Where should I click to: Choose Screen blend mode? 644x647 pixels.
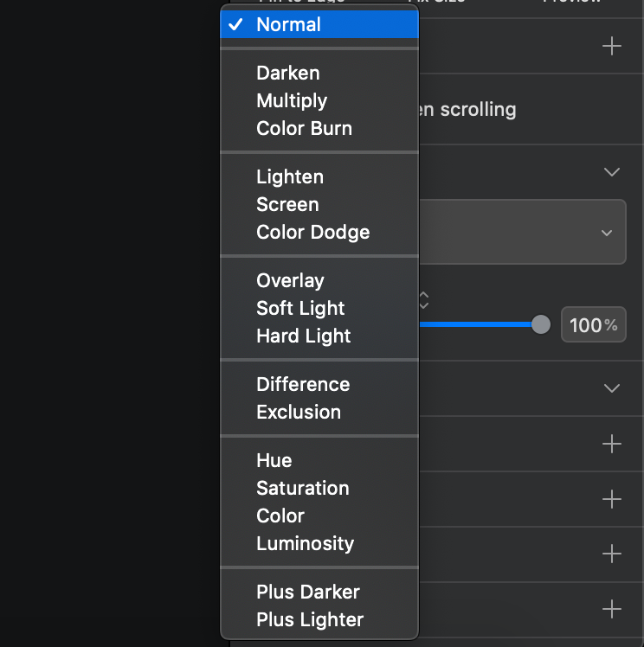pyautogui.click(x=287, y=204)
